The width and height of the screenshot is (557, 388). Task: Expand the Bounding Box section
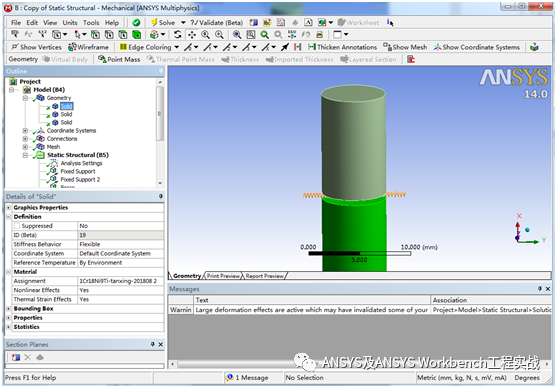9,308
